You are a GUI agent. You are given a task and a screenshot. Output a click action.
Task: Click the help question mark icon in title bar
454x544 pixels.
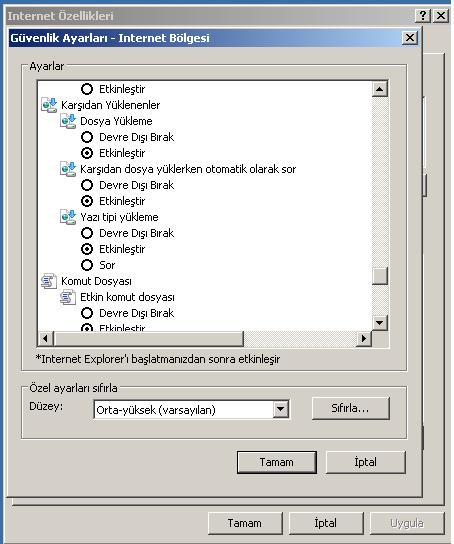[x=422, y=16]
